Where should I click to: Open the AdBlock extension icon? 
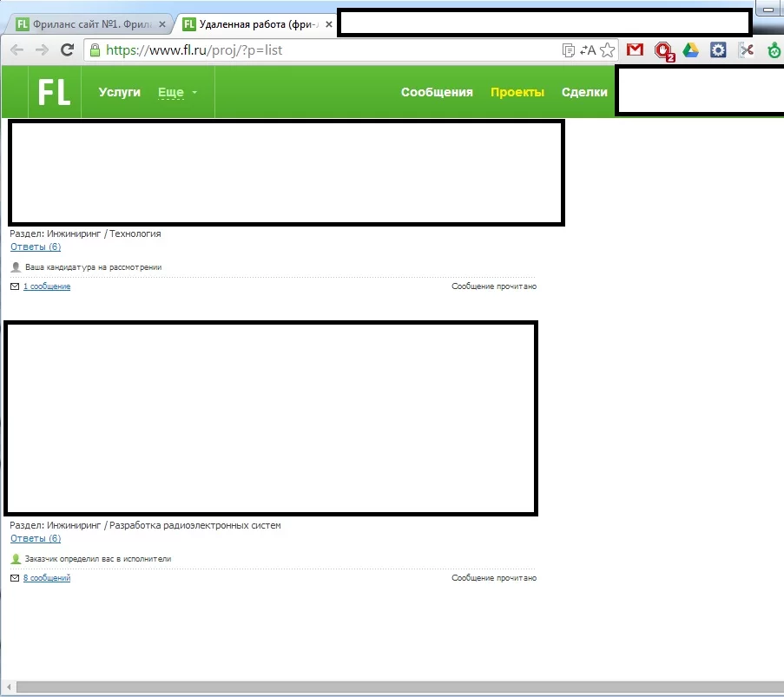[x=664, y=51]
